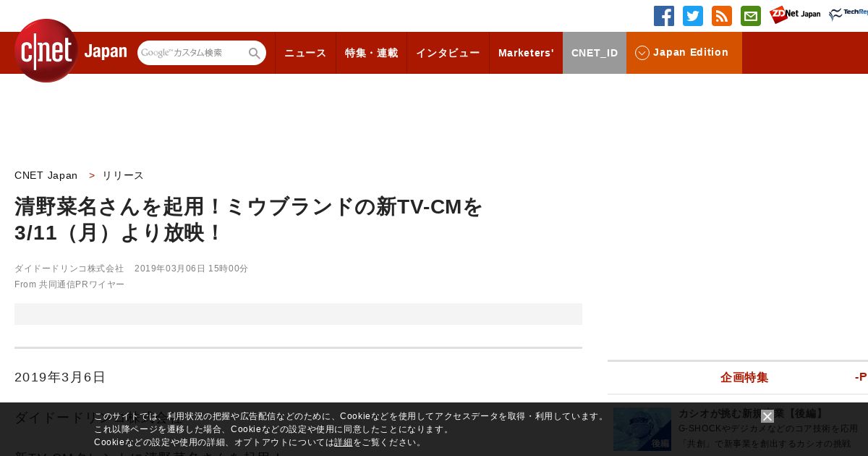Open the green newsletter mail icon
The image size is (868, 456).
(751, 16)
